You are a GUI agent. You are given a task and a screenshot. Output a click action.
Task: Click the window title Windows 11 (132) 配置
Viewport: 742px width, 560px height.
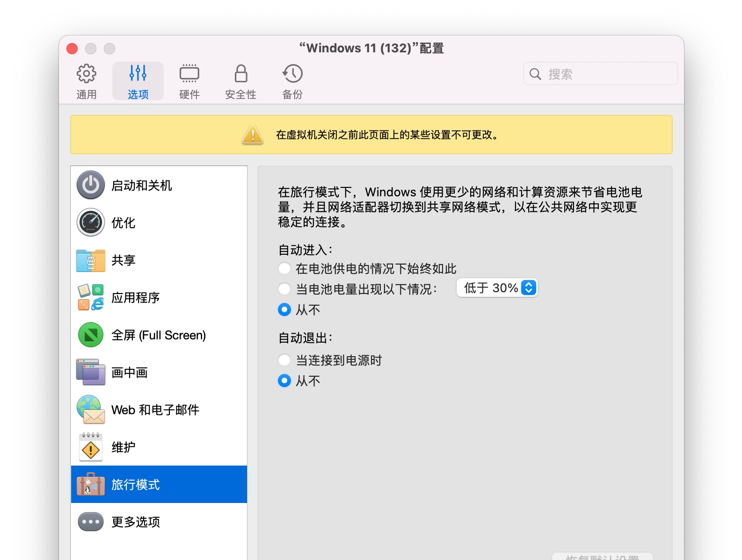(x=371, y=48)
